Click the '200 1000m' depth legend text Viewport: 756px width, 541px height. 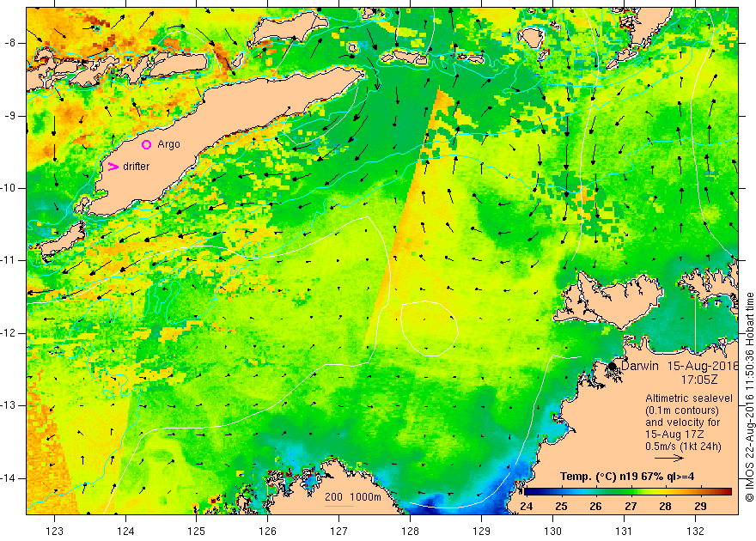point(353,497)
